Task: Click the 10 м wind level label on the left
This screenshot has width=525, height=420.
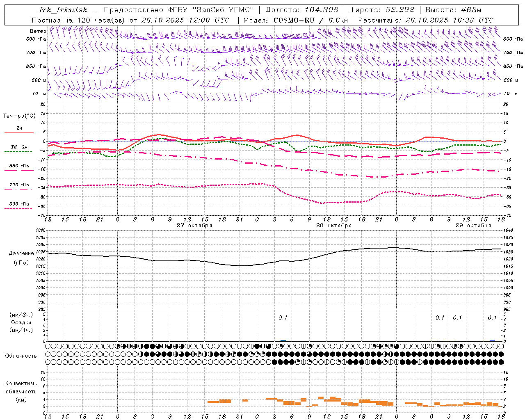Action: pos(39,94)
